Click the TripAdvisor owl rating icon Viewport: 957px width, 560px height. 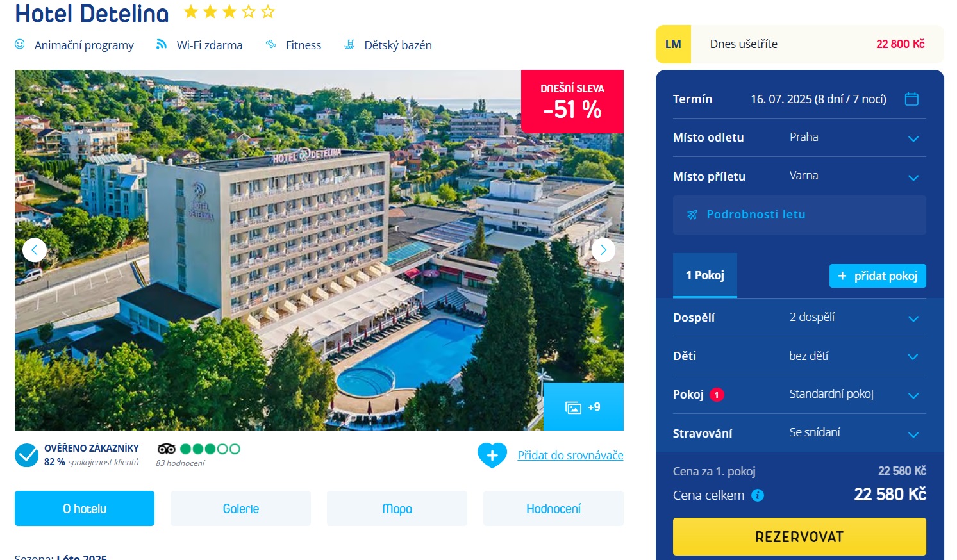click(x=167, y=449)
